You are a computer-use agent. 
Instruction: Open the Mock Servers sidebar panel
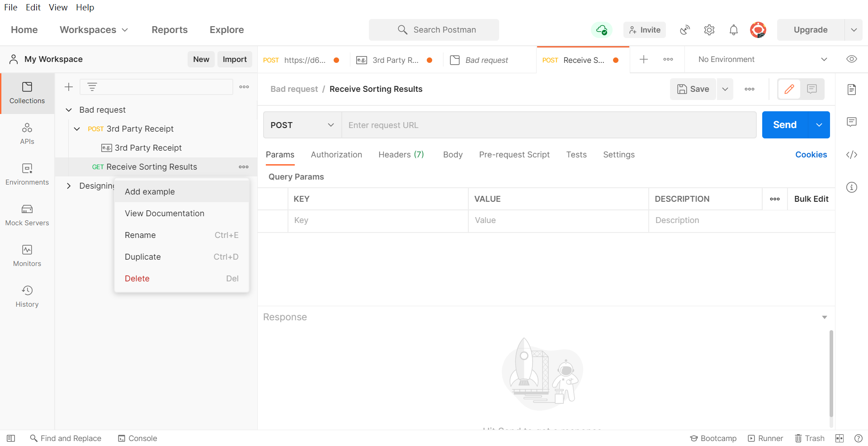[27, 215]
